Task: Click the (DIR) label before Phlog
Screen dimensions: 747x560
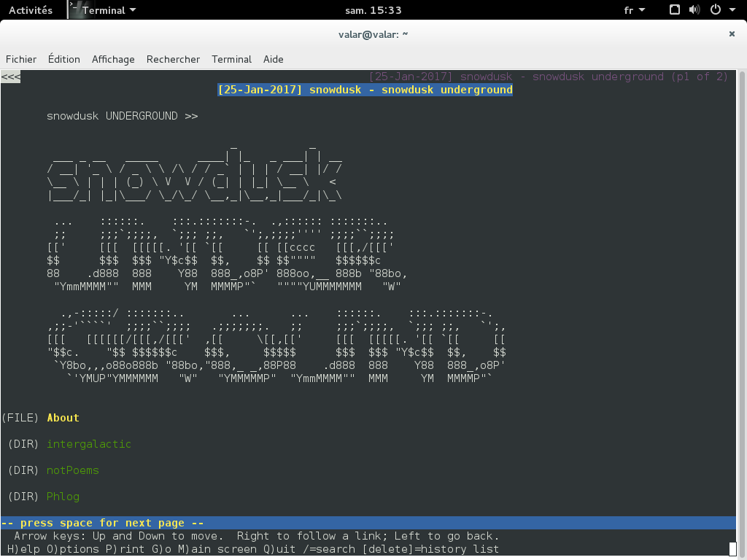Action: click(23, 496)
